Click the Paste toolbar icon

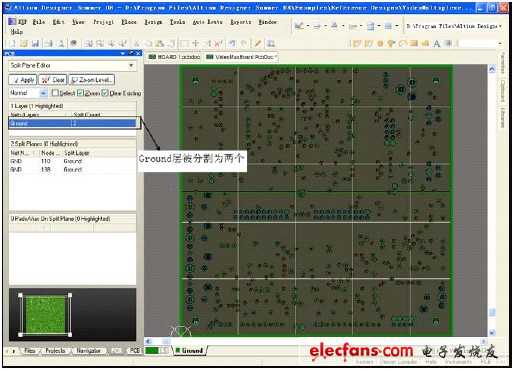pos(160,44)
